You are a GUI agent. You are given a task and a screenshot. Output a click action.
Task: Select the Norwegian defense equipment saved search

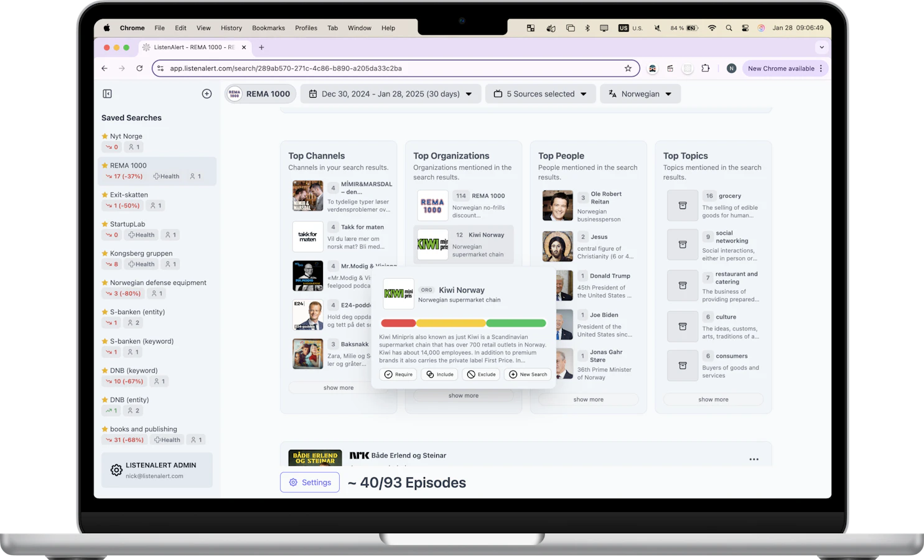click(x=157, y=288)
